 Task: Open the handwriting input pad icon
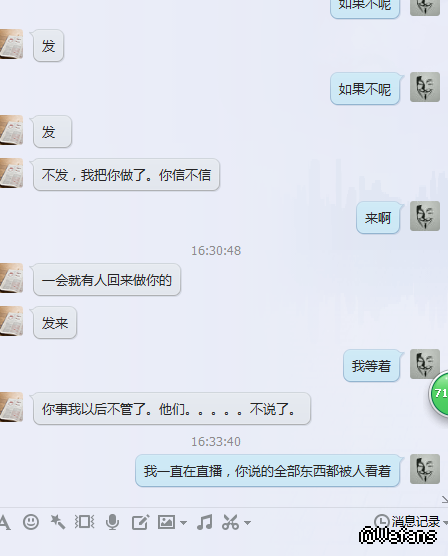140,522
